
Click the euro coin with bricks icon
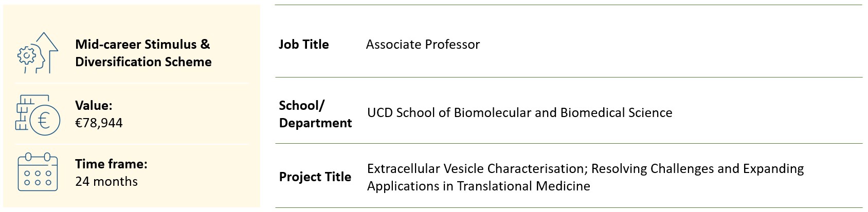point(38,114)
